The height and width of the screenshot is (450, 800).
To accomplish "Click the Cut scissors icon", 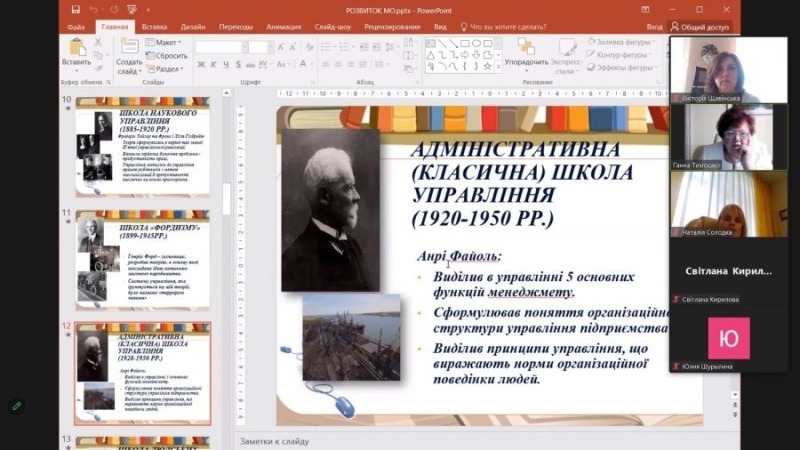I will pyautogui.click(x=100, y=43).
